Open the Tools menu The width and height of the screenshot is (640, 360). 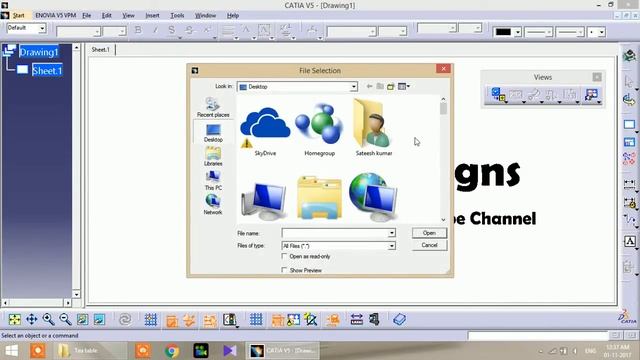[x=177, y=16]
